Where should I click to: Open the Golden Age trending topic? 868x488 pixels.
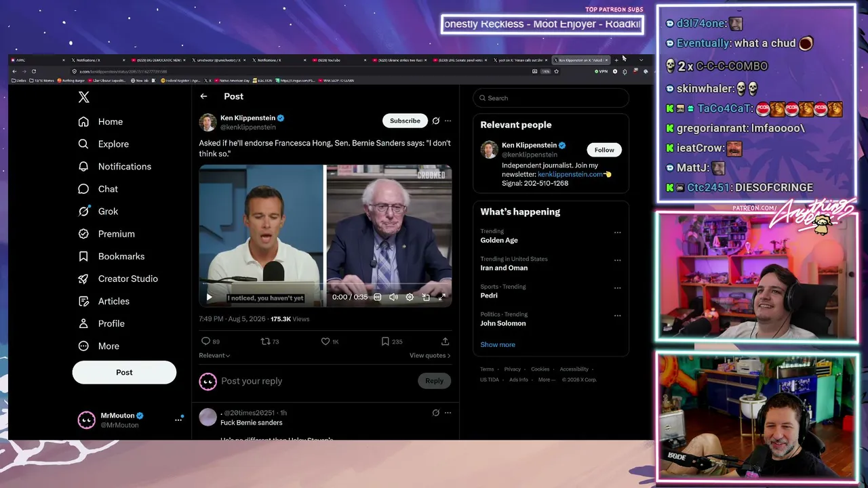pos(499,240)
